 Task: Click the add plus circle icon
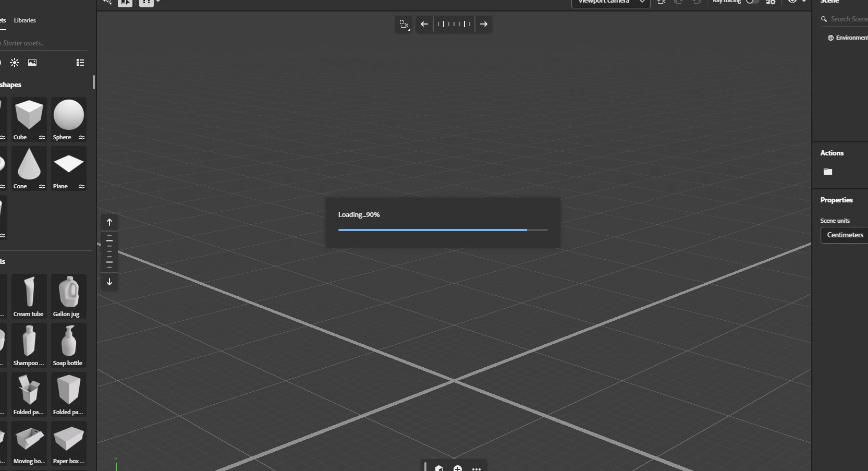point(458,468)
